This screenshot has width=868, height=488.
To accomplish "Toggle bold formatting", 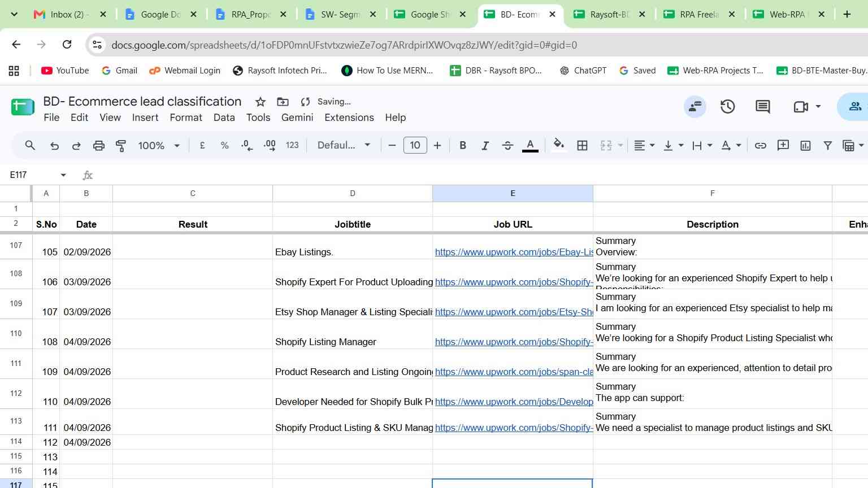I will point(463,146).
